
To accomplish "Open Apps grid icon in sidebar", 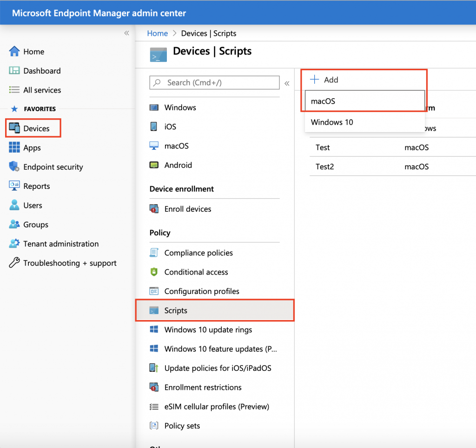I will 14,147.
